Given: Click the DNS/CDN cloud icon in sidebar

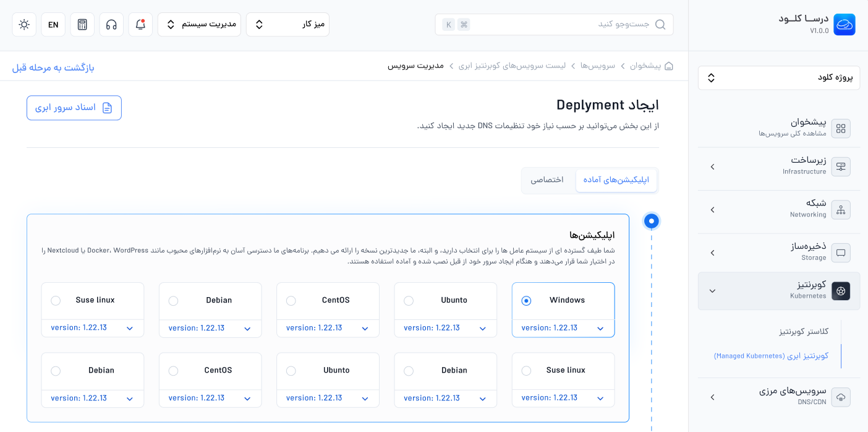Looking at the screenshot, I should click(841, 397).
